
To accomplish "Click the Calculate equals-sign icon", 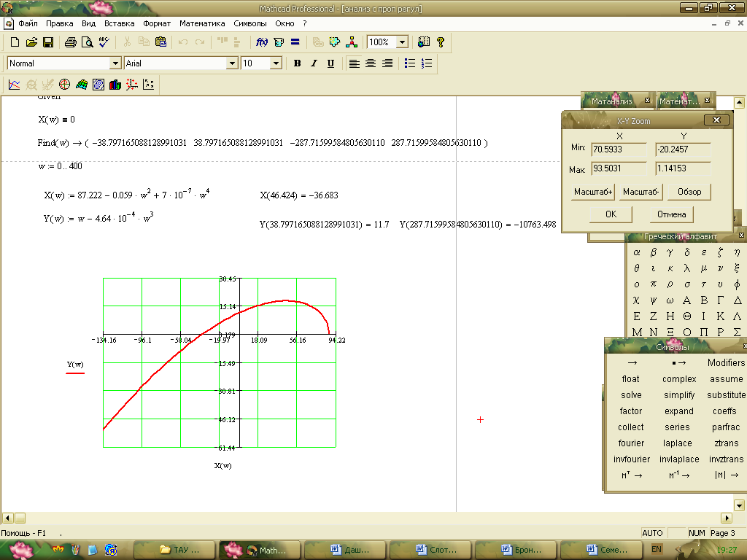I will [x=295, y=42].
